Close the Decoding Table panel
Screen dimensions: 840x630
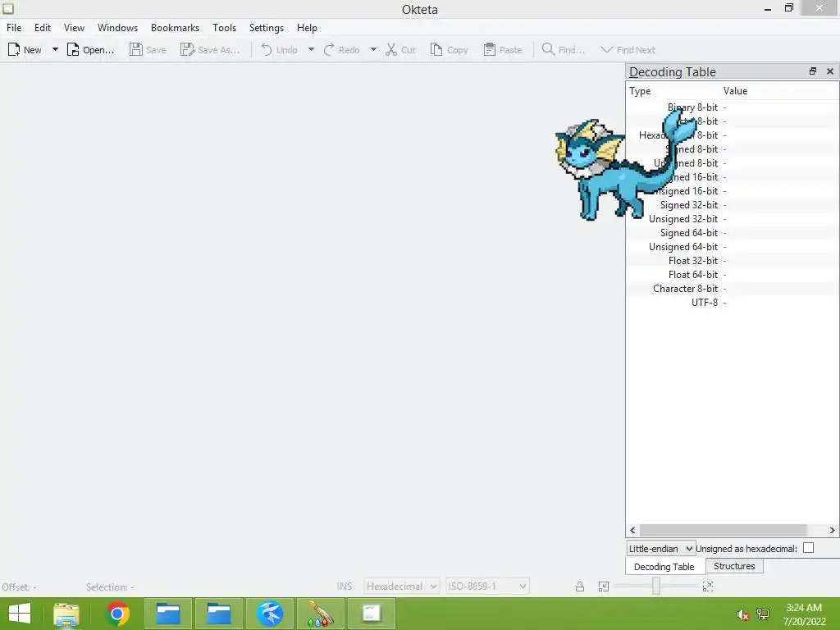(830, 71)
